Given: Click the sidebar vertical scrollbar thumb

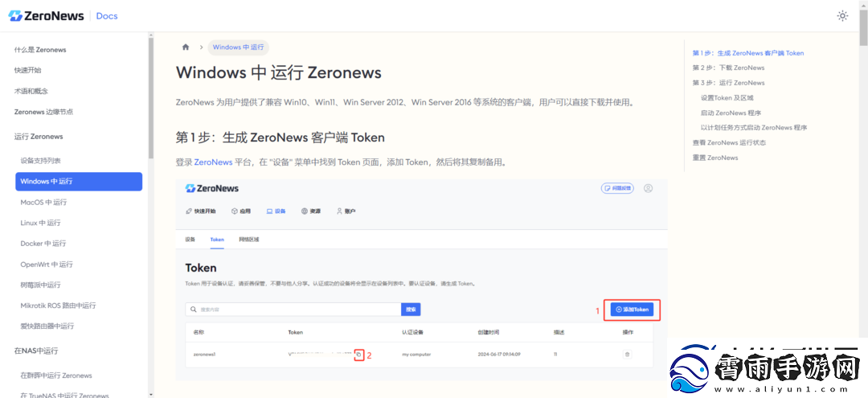Looking at the screenshot, I should 150,100.
